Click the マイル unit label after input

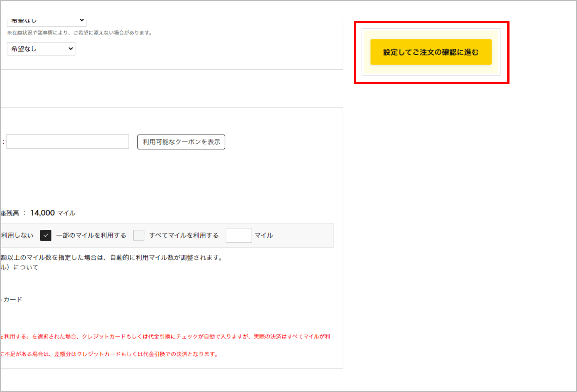[264, 236]
